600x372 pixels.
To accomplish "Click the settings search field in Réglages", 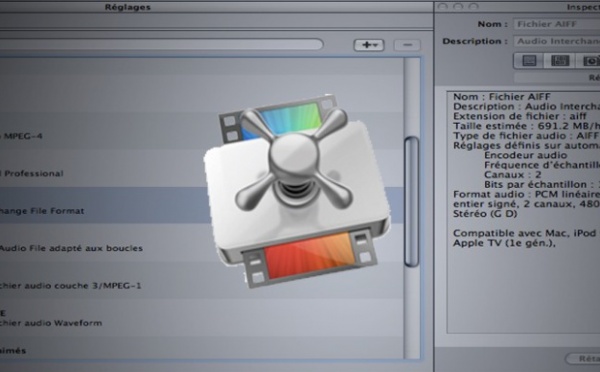I will click(x=161, y=44).
